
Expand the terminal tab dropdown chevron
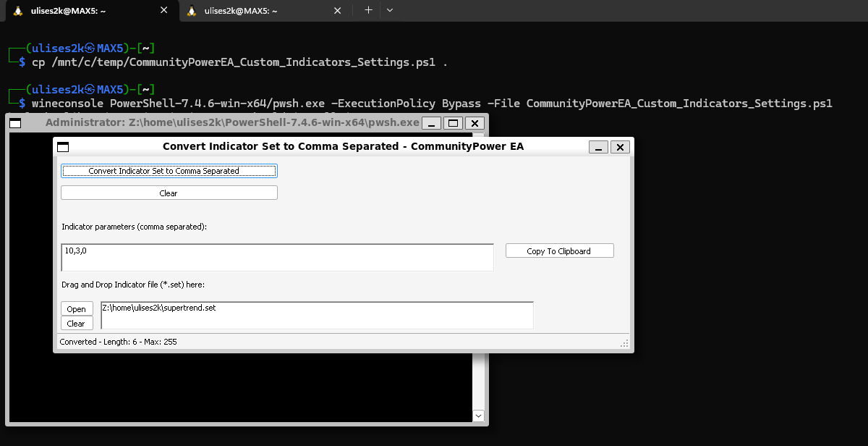[x=390, y=10]
